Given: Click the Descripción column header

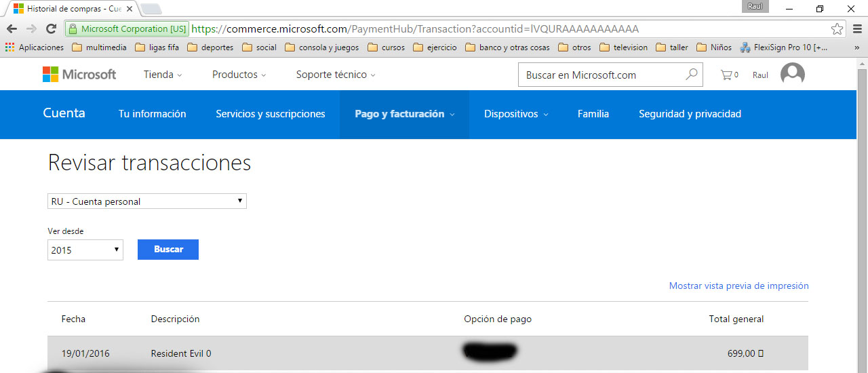Looking at the screenshot, I should tap(175, 319).
